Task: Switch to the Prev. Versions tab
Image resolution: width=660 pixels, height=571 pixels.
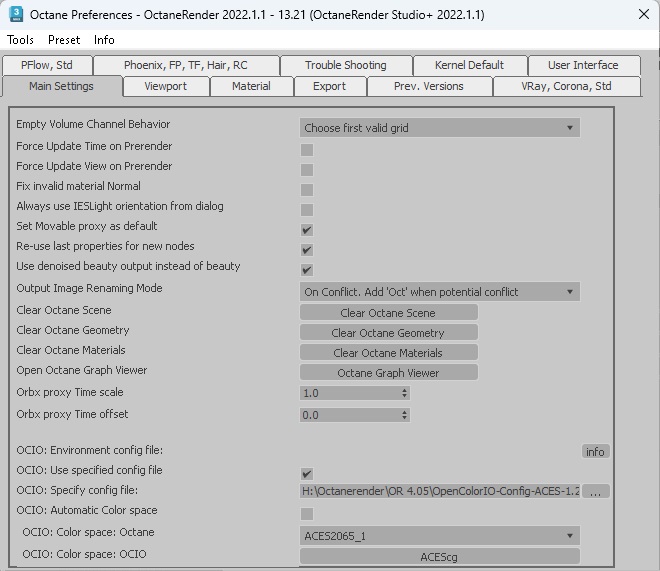Action: click(428, 86)
